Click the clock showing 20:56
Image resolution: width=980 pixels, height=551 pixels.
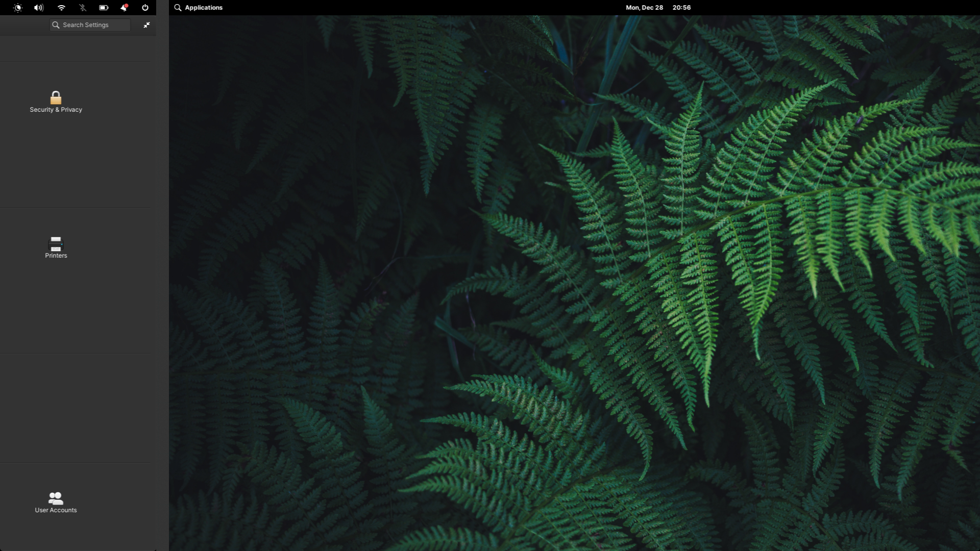click(x=681, y=8)
